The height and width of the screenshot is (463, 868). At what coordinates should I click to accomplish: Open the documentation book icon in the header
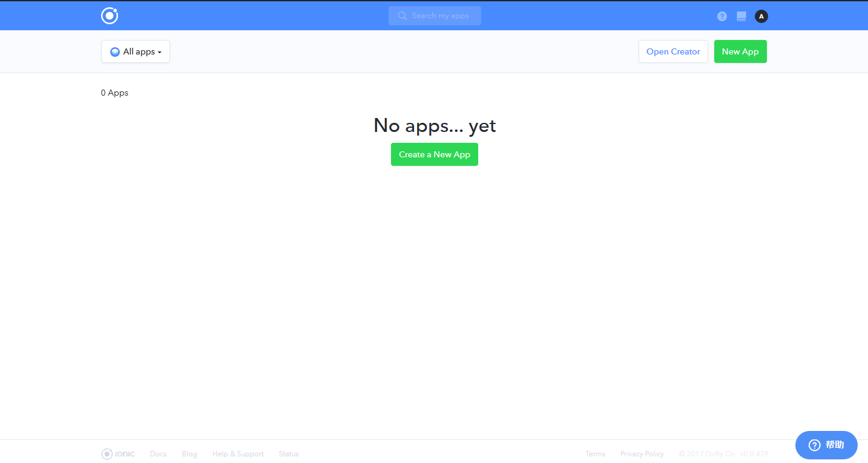coord(741,16)
